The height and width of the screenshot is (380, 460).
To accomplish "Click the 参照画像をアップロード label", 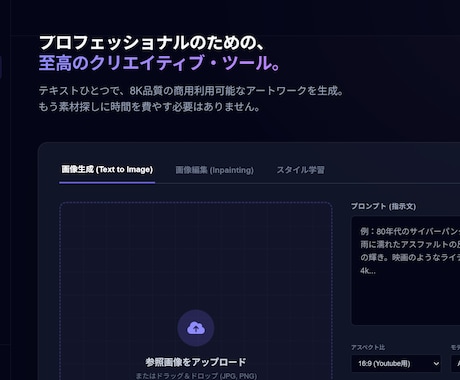I will pyautogui.click(x=196, y=362).
